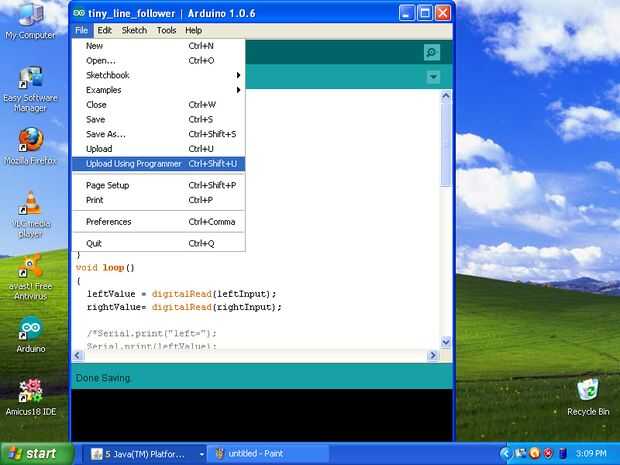
Task: Choose Close from File menu
Action: (159, 105)
